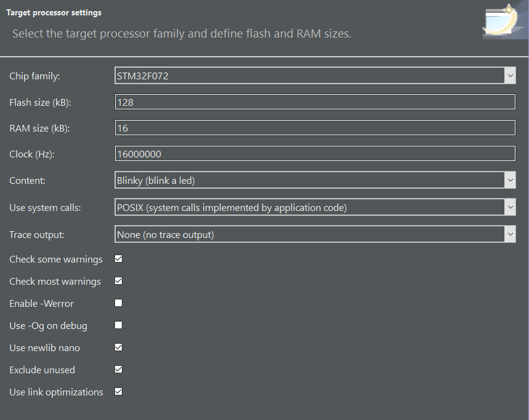Click the Clock (Hz) input field
Screen dimensions: 529x420
tap(315, 154)
